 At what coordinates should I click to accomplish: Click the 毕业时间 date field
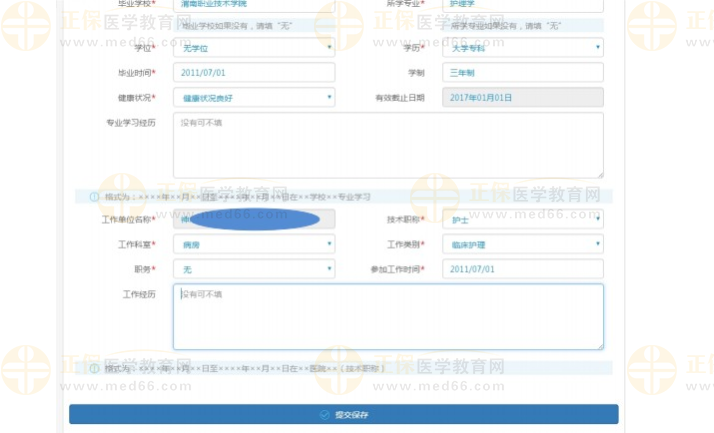[254, 72]
